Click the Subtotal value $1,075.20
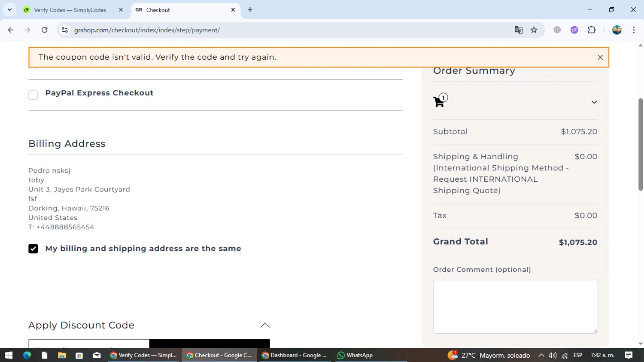 (579, 131)
